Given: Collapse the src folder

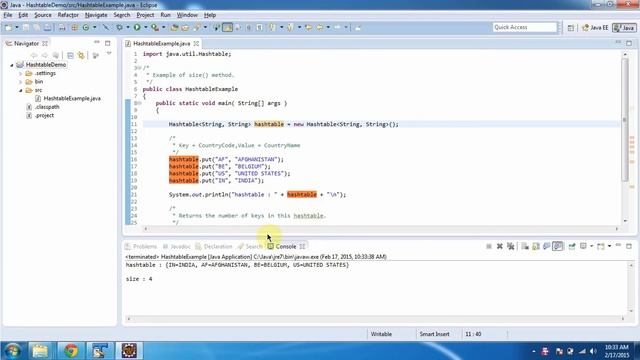Looking at the screenshot, I should (20, 90).
